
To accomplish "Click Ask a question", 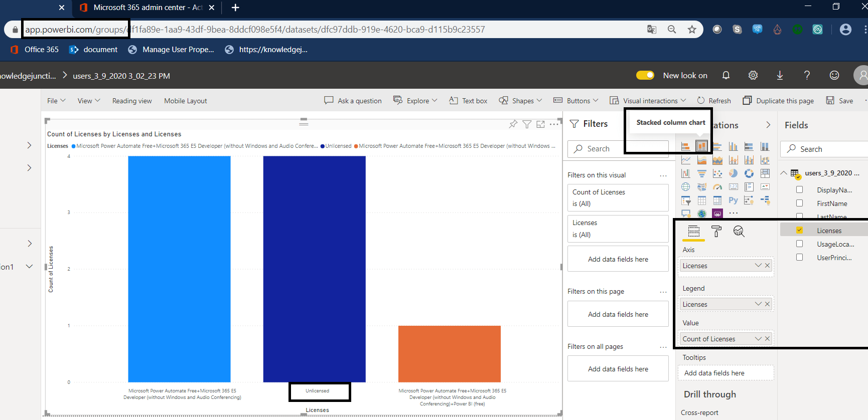I will click(x=353, y=101).
